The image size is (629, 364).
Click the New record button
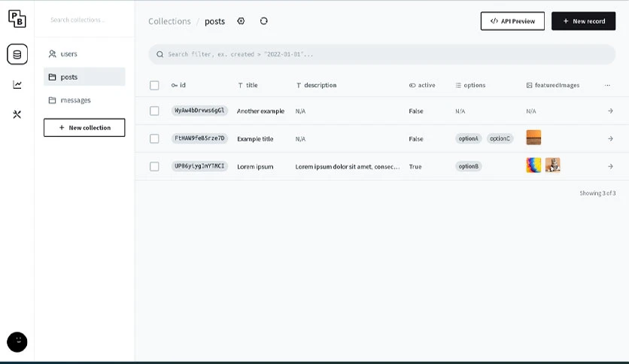coord(584,21)
